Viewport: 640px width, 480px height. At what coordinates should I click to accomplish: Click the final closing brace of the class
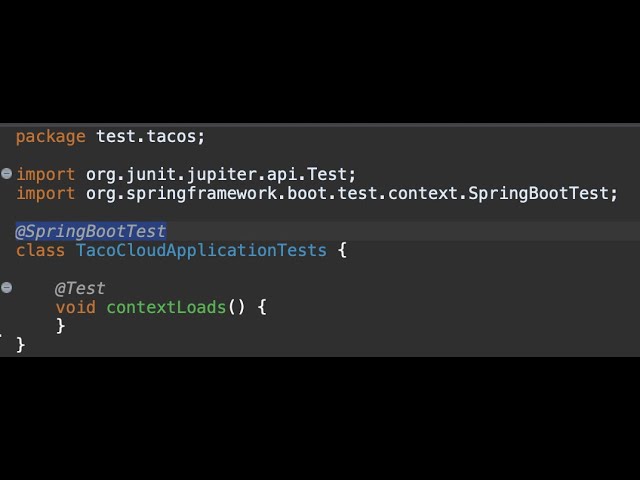[x=21, y=345]
